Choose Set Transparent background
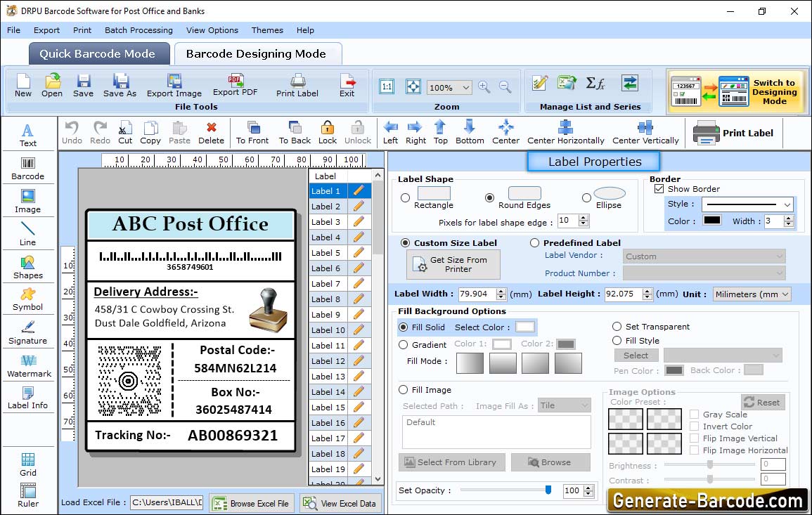The image size is (812, 515). [617, 327]
